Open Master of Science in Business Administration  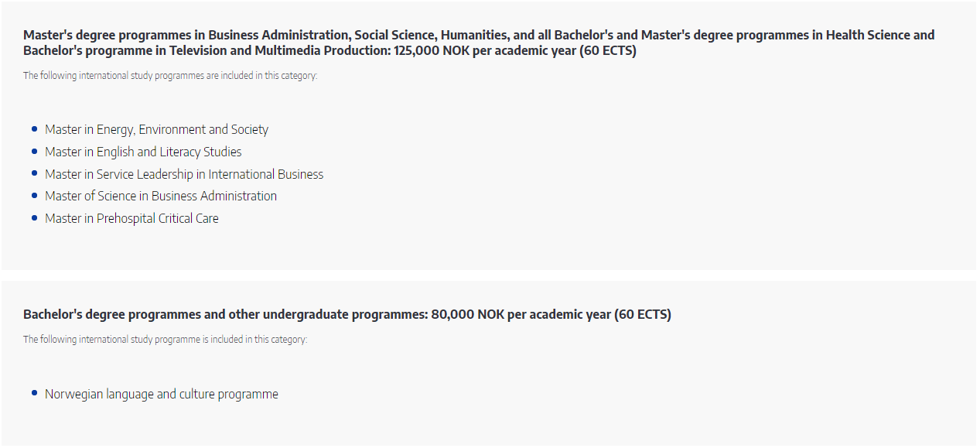pos(161,196)
